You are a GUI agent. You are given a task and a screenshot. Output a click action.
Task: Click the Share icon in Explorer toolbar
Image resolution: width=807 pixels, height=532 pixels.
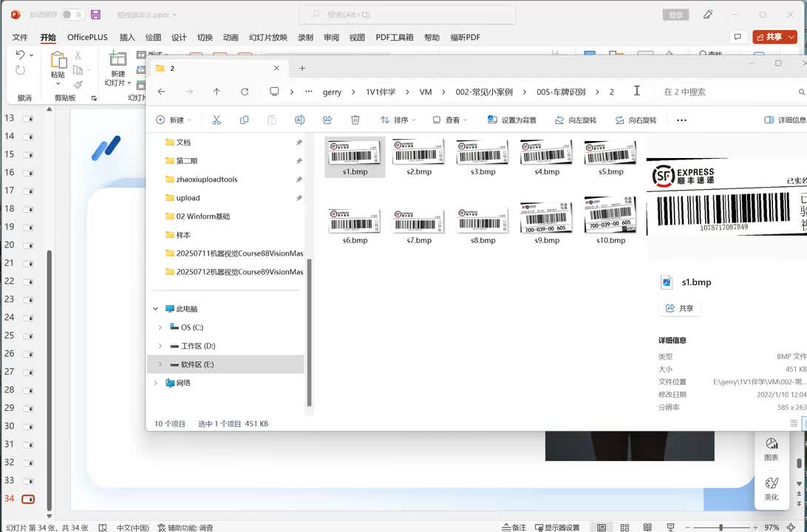click(x=327, y=120)
